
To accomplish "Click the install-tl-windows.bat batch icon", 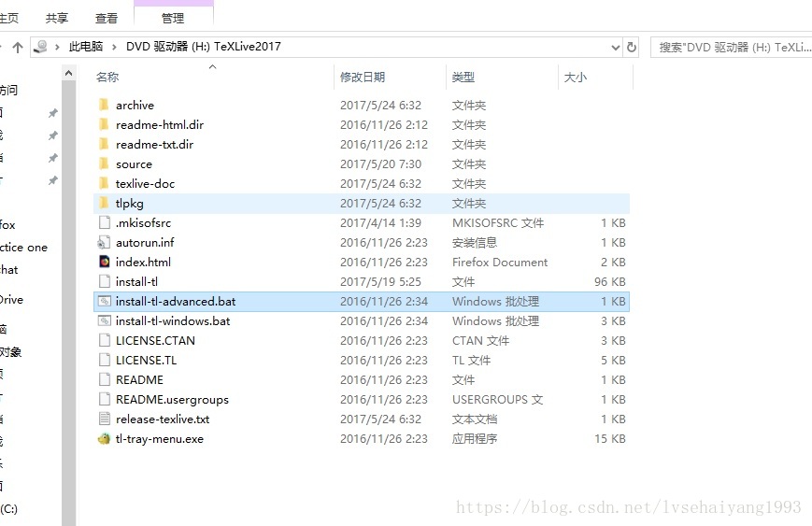I will pos(104,321).
